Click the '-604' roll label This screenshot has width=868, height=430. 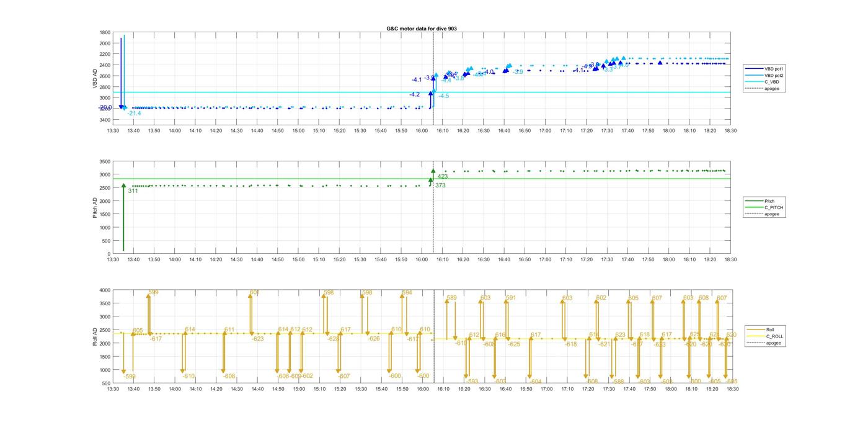(535, 381)
